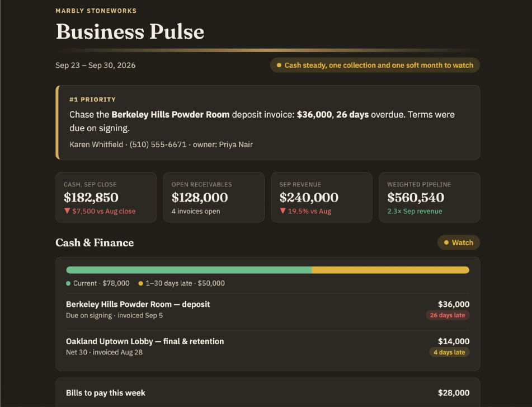
Task: Click the $36,000 invoice amount
Action: tap(454, 304)
